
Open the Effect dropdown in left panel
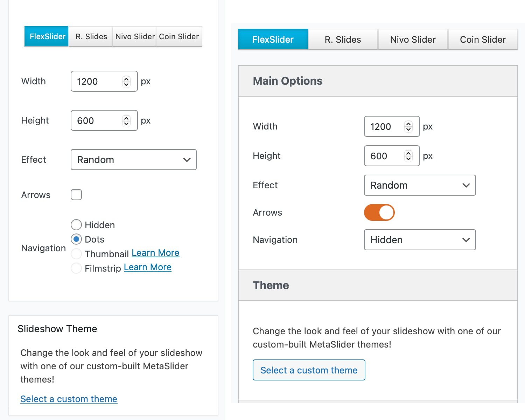(x=133, y=160)
